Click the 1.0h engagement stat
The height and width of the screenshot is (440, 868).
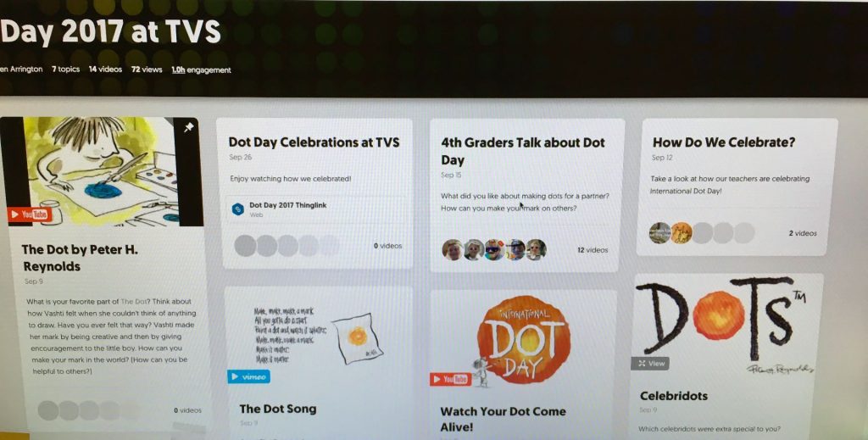(x=201, y=70)
